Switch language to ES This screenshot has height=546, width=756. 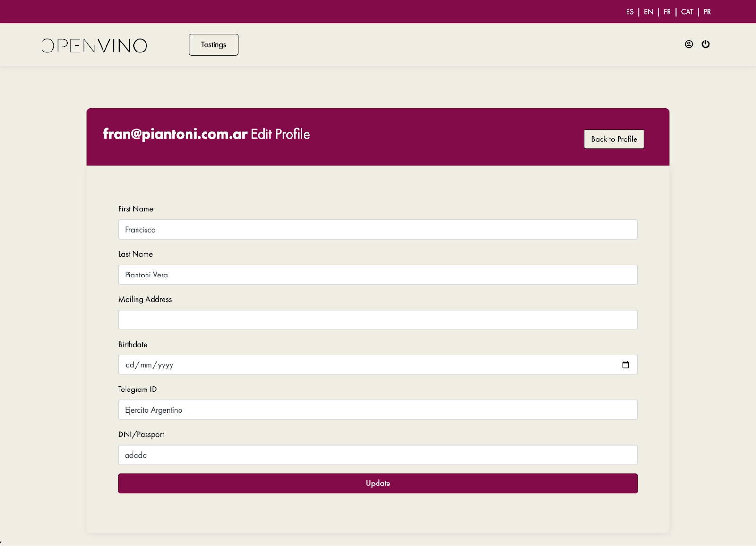coord(630,12)
